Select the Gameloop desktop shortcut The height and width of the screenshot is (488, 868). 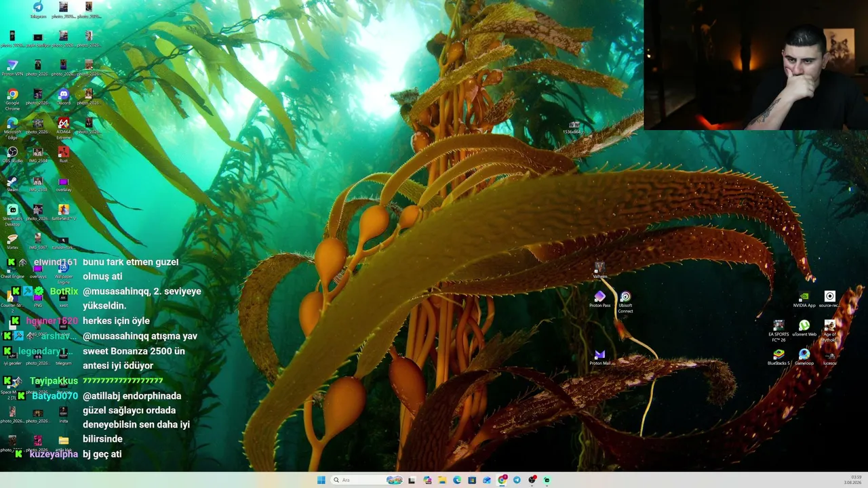[804, 357]
